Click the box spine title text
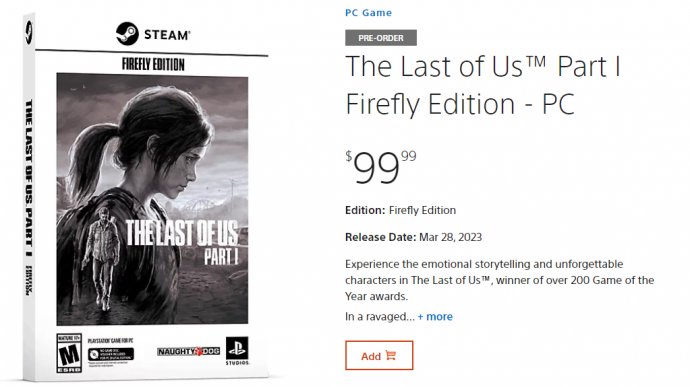This screenshot has width=690, height=387. pos(29,178)
